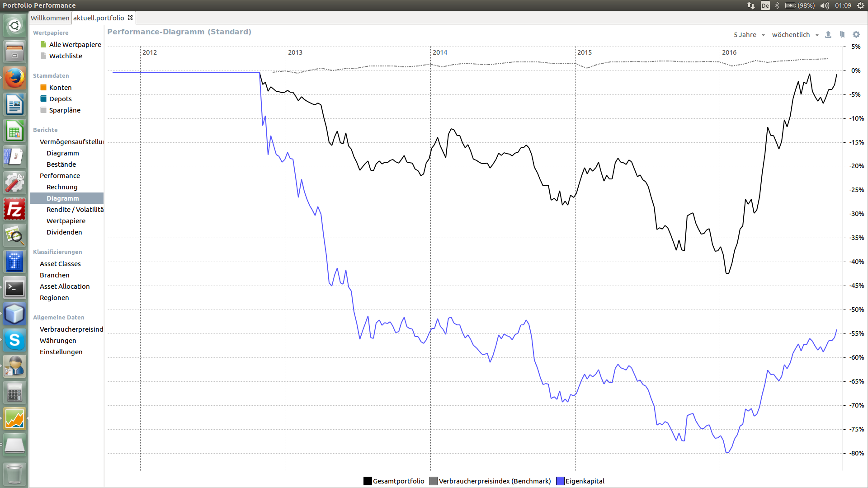Click the export diagram icon
Viewport: 868px width, 488px height.
pyautogui.click(x=828, y=35)
